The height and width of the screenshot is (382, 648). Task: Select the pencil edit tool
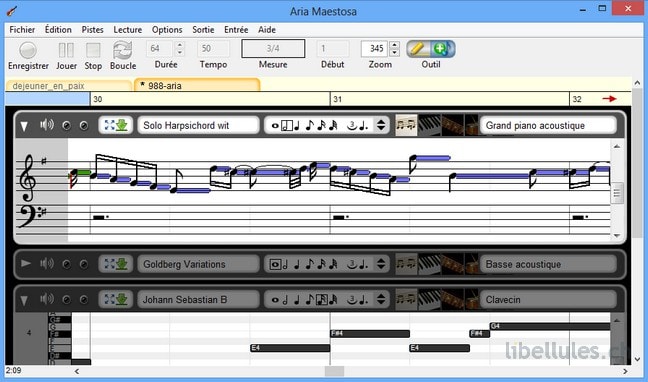(418, 49)
